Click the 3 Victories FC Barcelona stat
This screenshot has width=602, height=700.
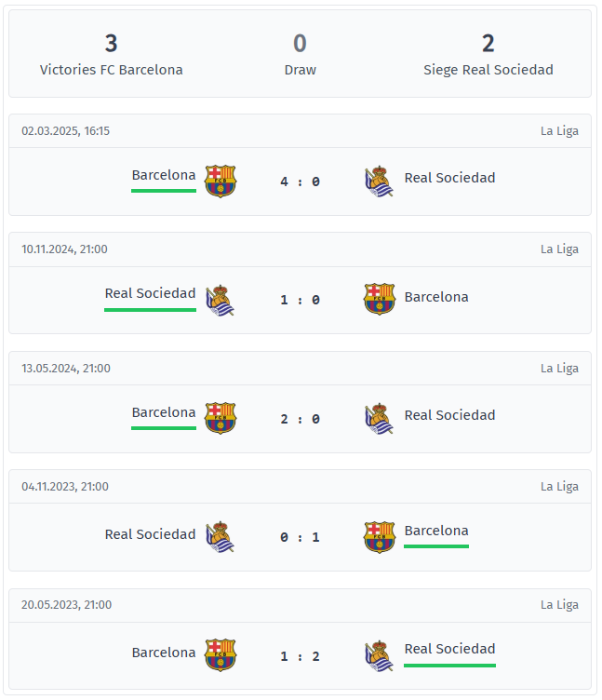click(112, 54)
